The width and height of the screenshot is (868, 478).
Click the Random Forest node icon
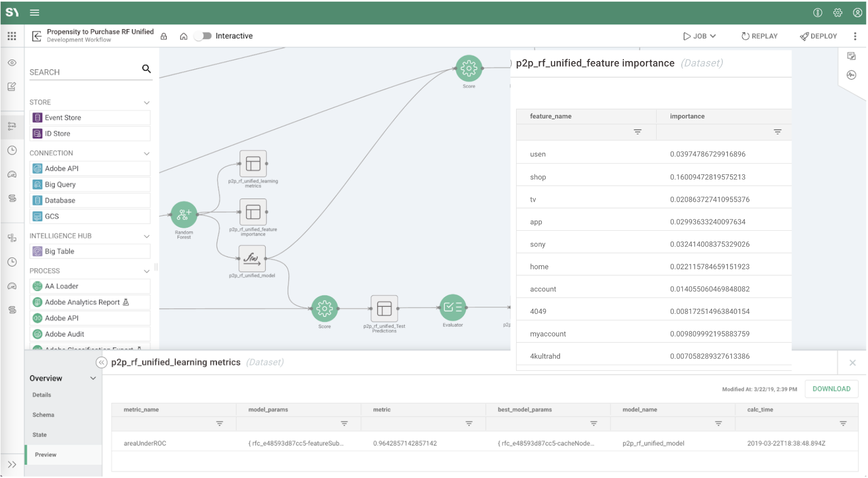(x=184, y=214)
